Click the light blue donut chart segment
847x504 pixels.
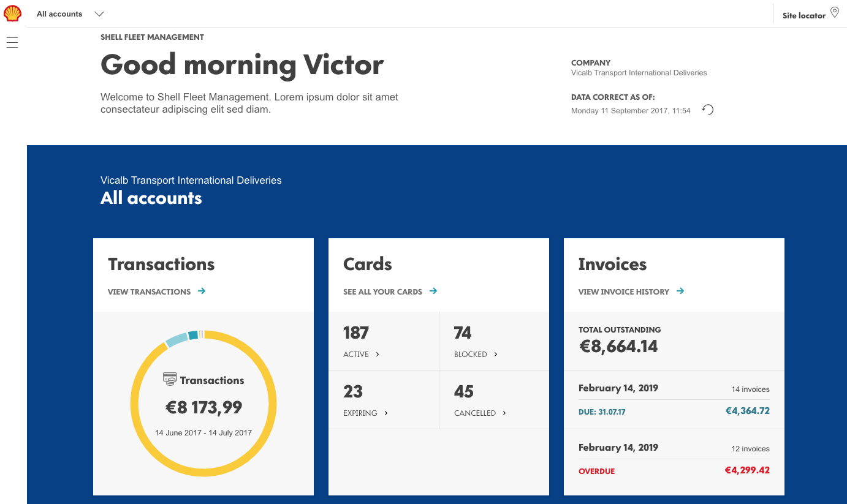[177, 339]
